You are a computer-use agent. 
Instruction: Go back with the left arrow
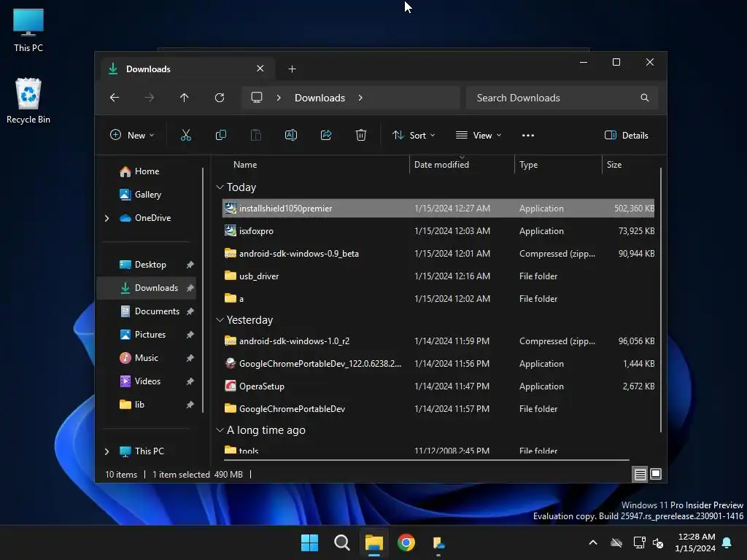click(x=115, y=98)
